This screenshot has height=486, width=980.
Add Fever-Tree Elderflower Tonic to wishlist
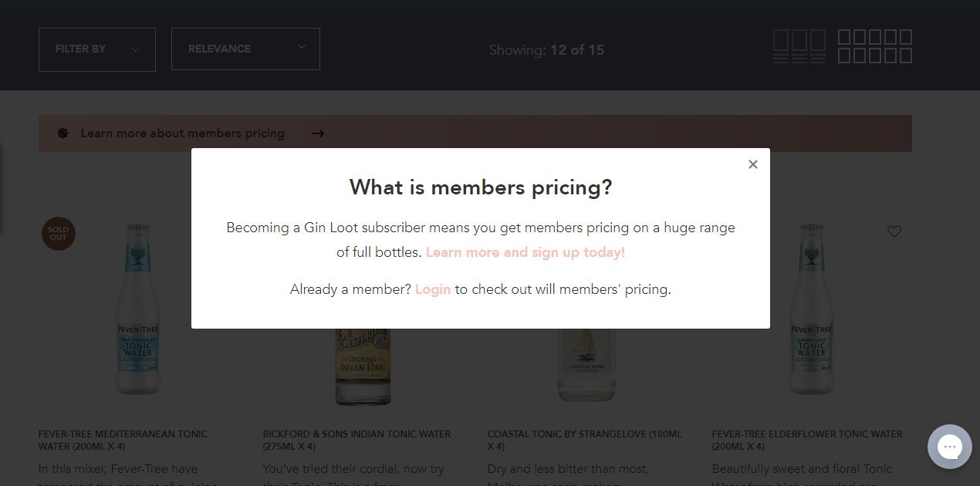coord(894,231)
